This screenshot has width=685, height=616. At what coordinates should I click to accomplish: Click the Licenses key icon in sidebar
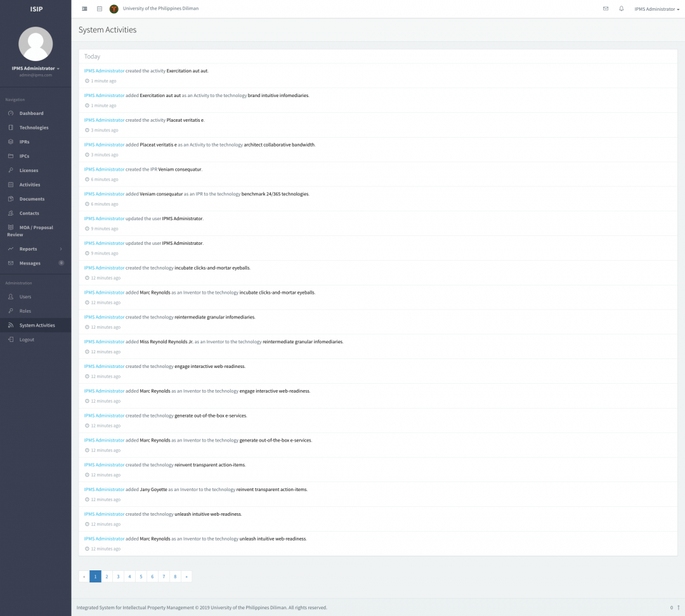[x=11, y=171]
